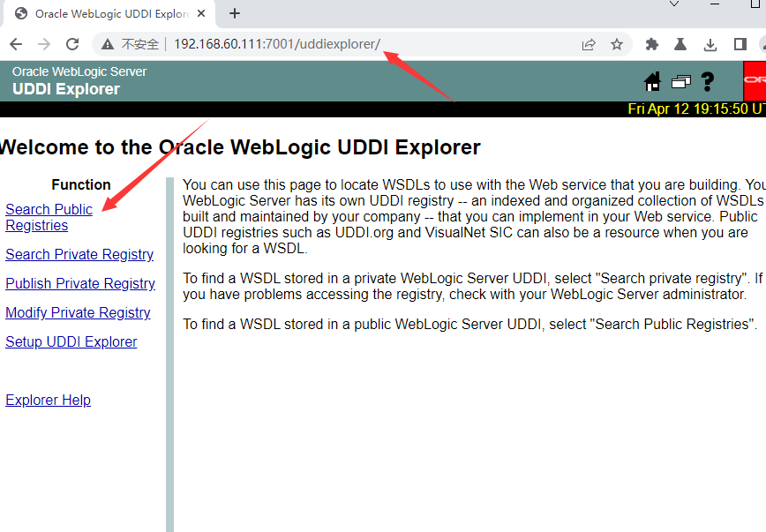Open the share page icon in address bar
The width and height of the screenshot is (766, 532).
click(x=589, y=45)
